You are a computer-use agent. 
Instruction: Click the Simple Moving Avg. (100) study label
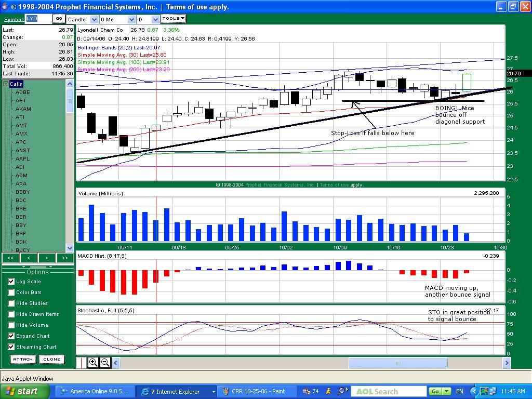[x=124, y=62]
